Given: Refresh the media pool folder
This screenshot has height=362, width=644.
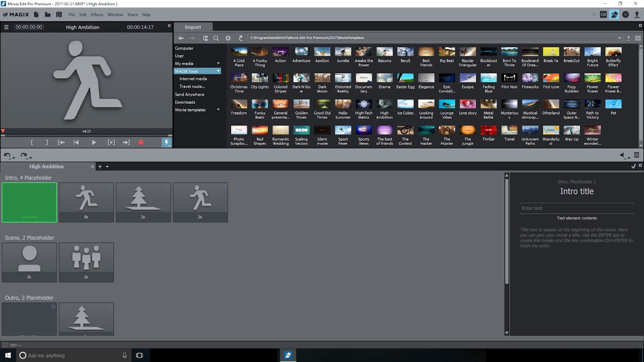Looking at the screenshot, I should [241, 38].
